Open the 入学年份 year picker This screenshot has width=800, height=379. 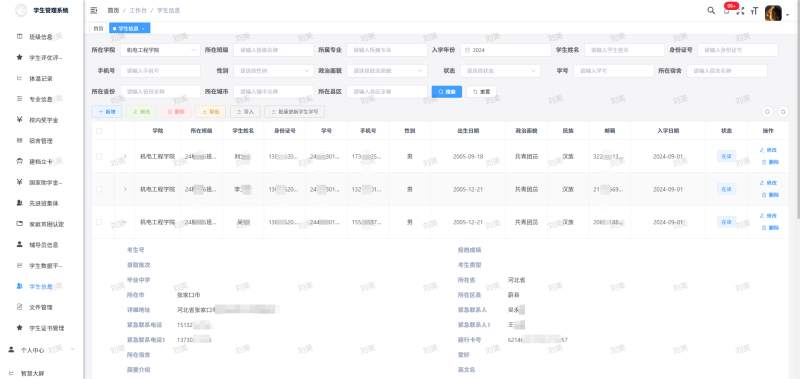(506, 50)
